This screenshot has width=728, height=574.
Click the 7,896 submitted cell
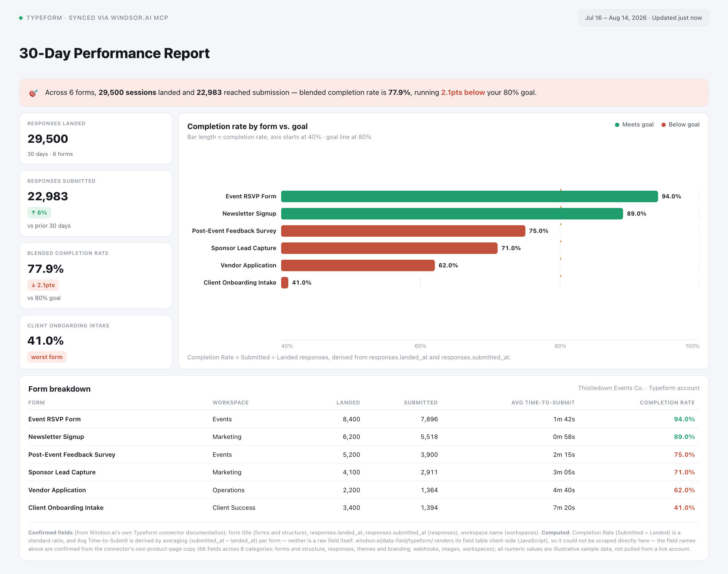pyautogui.click(x=429, y=419)
